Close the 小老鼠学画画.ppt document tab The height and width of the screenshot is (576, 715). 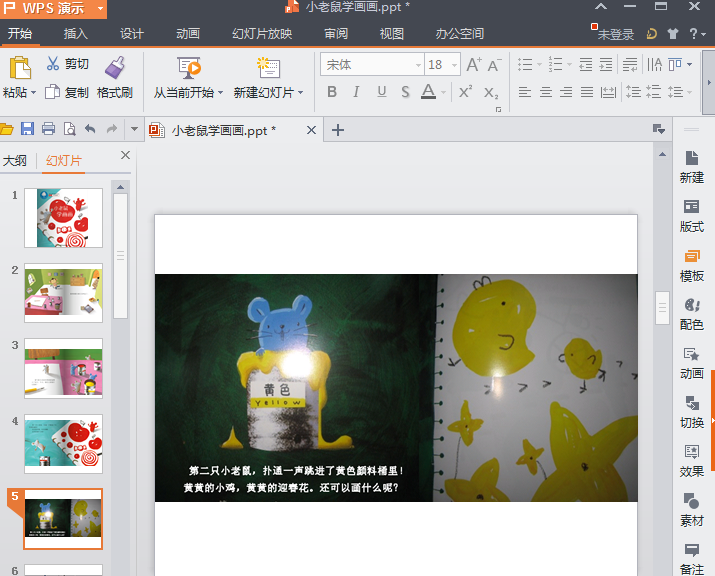(x=311, y=130)
